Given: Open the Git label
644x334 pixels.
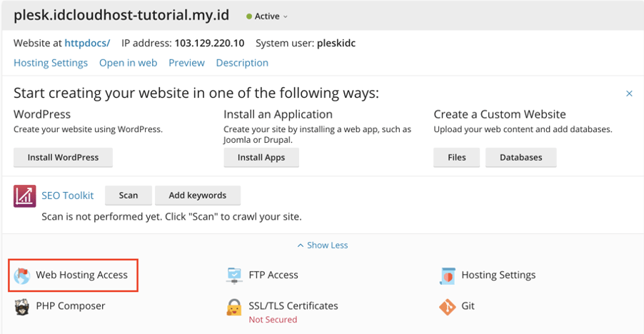Looking at the screenshot, I should [x=468, y=306].
